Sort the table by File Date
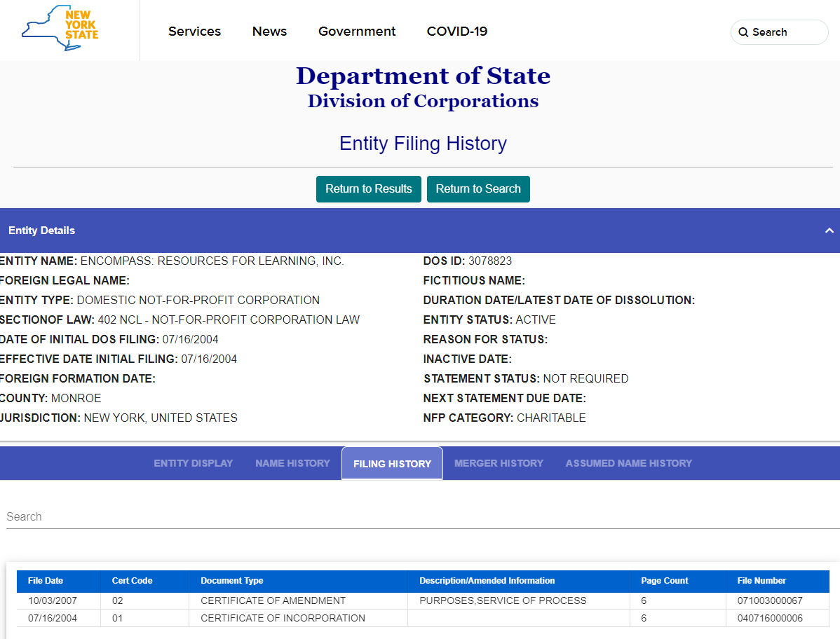 46,581
